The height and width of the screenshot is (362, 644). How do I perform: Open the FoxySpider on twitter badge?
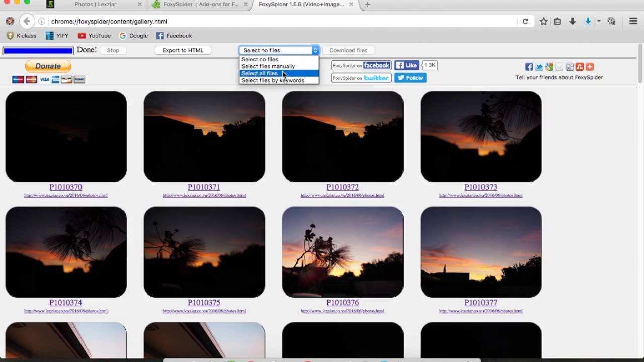[361, 78]
